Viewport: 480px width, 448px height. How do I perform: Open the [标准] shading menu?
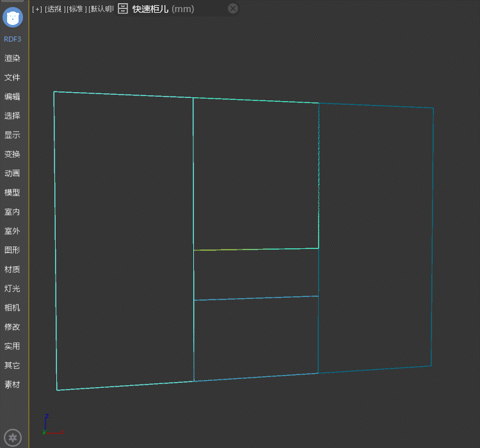76,9
